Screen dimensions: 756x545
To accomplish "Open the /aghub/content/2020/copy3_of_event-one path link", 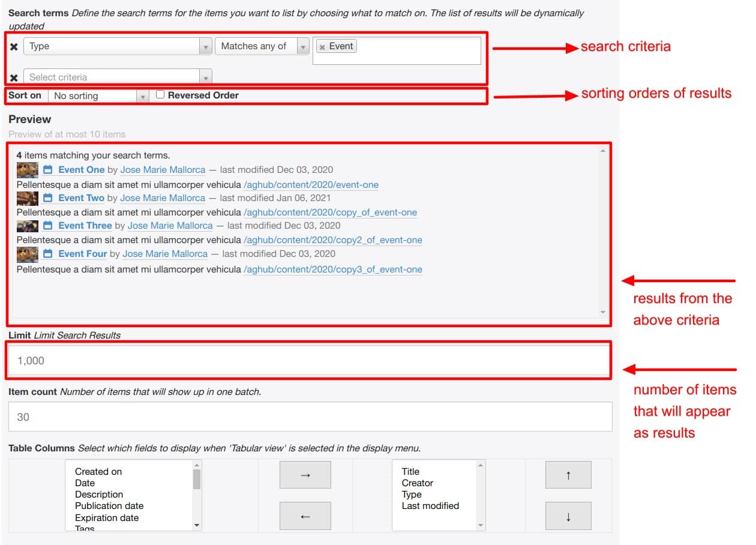I will tap(332, 269).
